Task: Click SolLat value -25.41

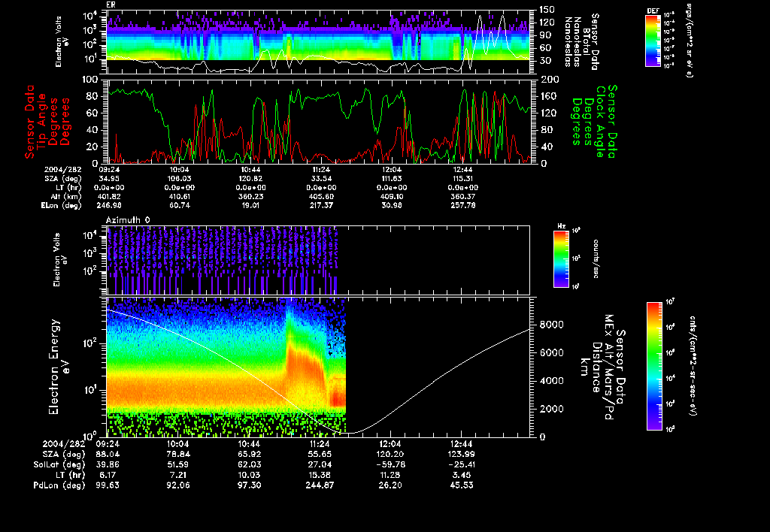Action: [461, 464]
